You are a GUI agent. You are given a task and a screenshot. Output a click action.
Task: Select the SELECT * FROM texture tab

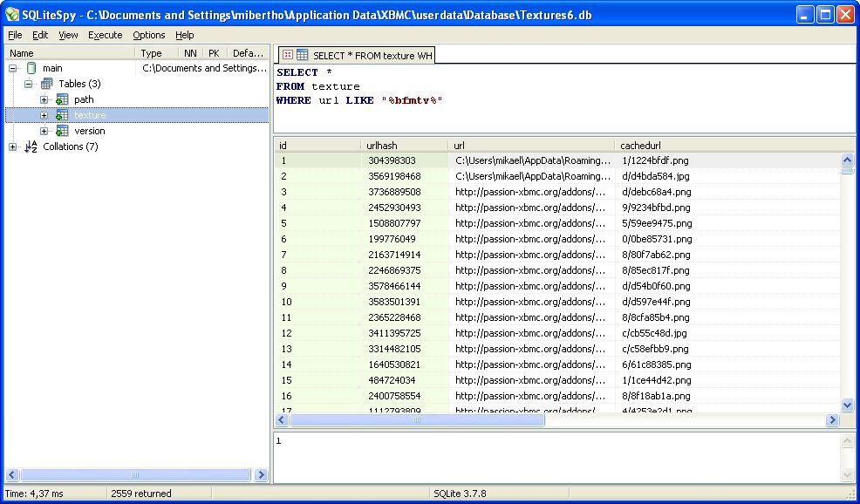pos(372,56)
